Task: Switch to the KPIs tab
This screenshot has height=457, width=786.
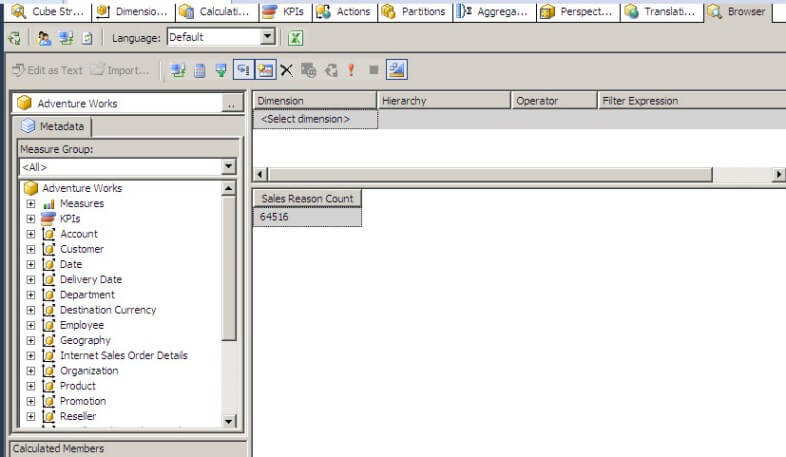Action: 284,11
